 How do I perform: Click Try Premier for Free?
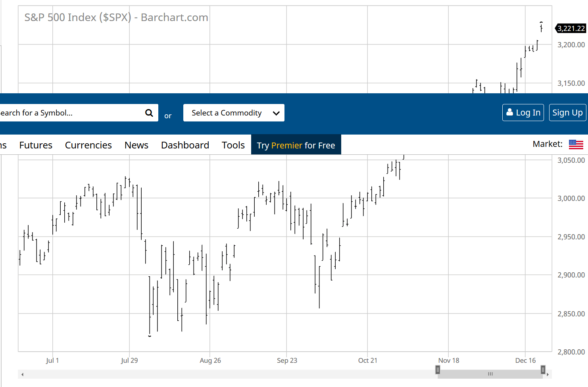tap(296, 145)
